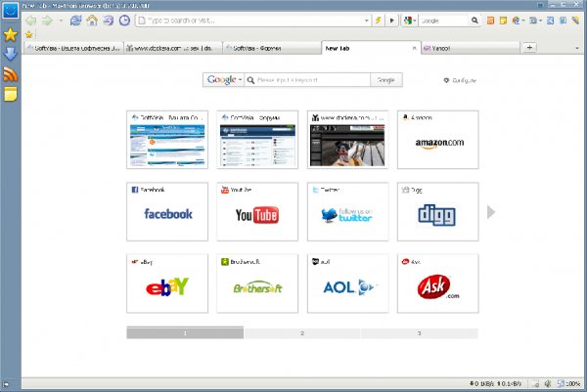Open the dropdown next to Internet Explorer icon
This screenshot has width=587, height=392.
coord(523,21)
